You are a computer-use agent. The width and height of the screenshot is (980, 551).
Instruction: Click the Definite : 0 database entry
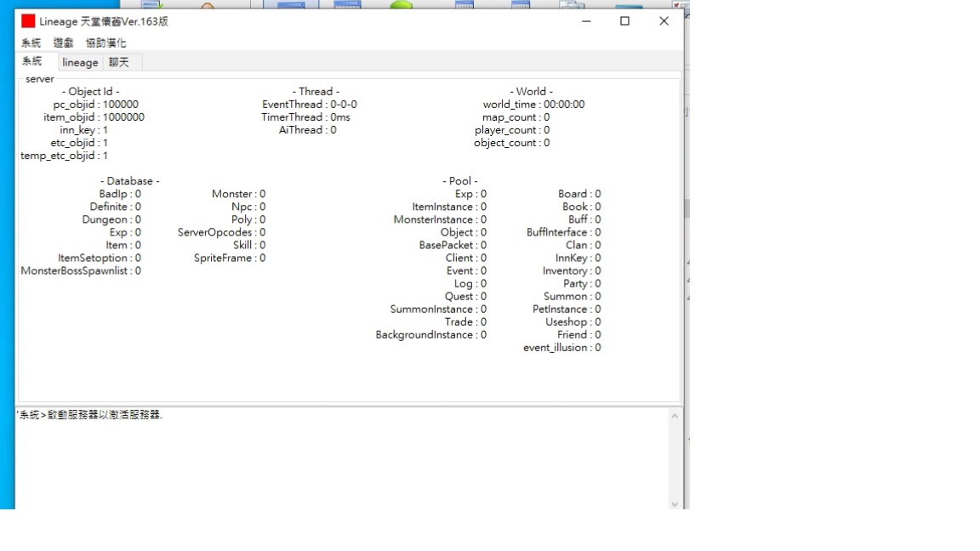pos(115,207)
